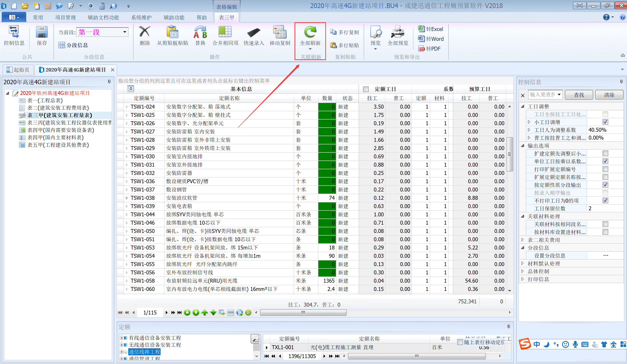Viewport: 627px width, 364px height.
Task: Click 多行复制 multi-row copy
Action: (345, 32)
